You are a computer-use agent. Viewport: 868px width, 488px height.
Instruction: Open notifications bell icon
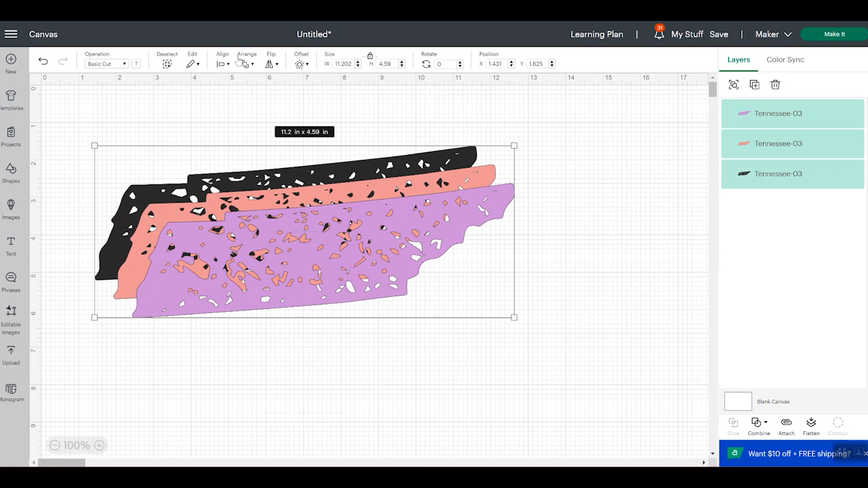[658, 34]
